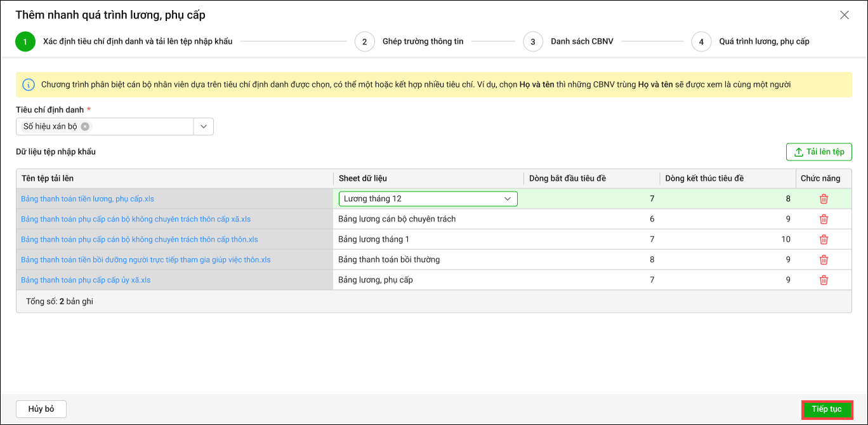Go to step 2 Ghép trường thông tin
Viewport: 868px width, 425px height.
364,42
